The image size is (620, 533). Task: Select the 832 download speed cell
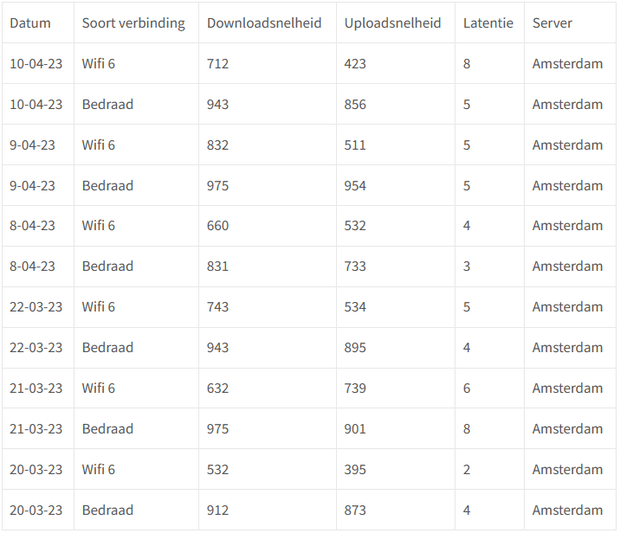[x=267, y=145]
